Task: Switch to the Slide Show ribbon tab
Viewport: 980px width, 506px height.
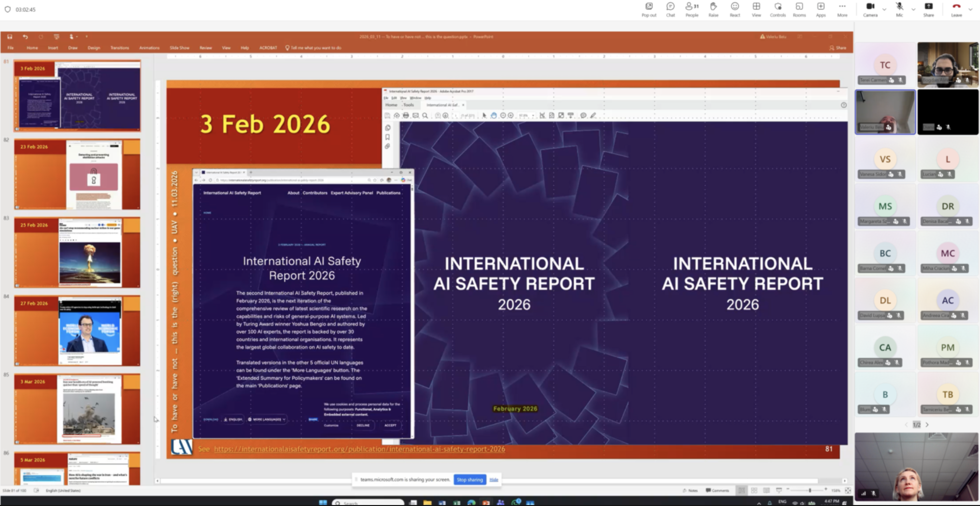Action: tap(179, 48)
